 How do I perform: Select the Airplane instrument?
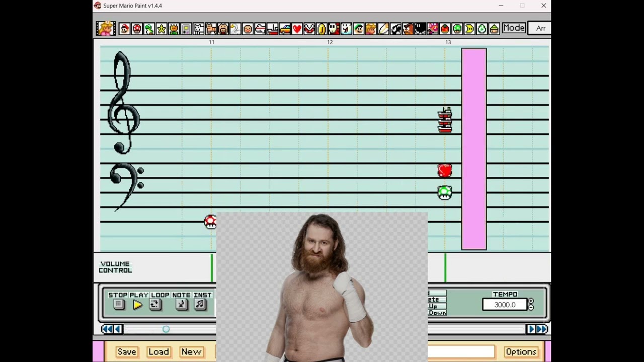pos(260,29)
